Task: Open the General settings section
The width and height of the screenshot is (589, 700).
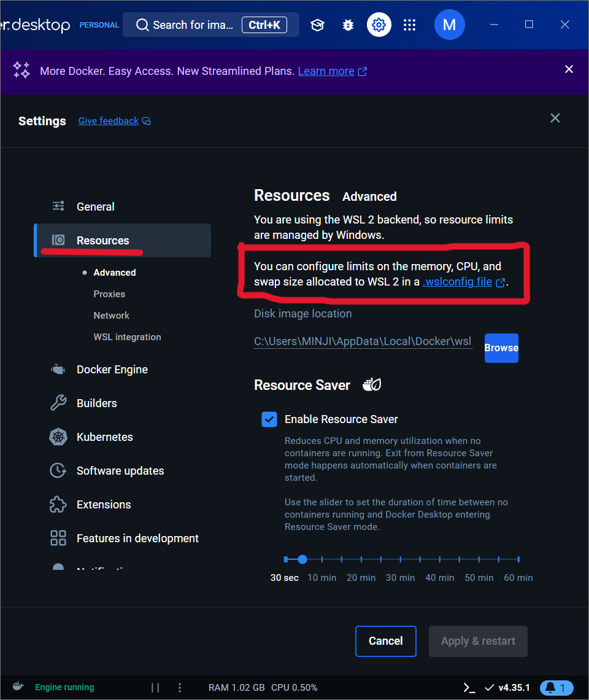Action: (x=122, y=207)
